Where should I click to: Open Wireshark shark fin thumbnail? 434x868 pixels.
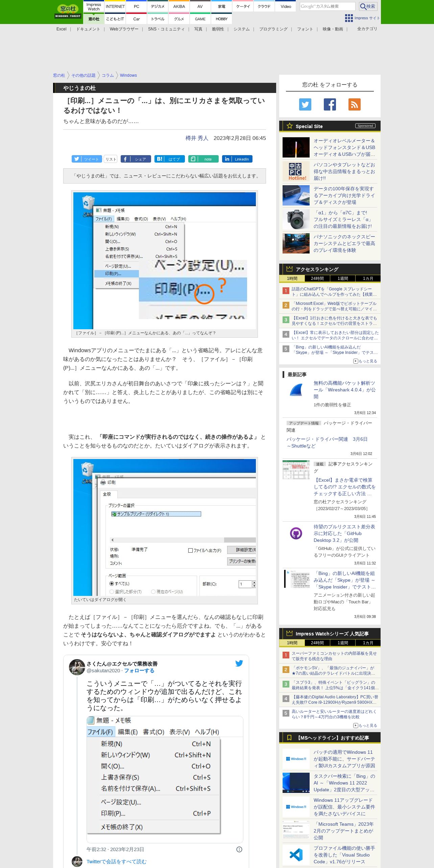[x=296, y=390]
